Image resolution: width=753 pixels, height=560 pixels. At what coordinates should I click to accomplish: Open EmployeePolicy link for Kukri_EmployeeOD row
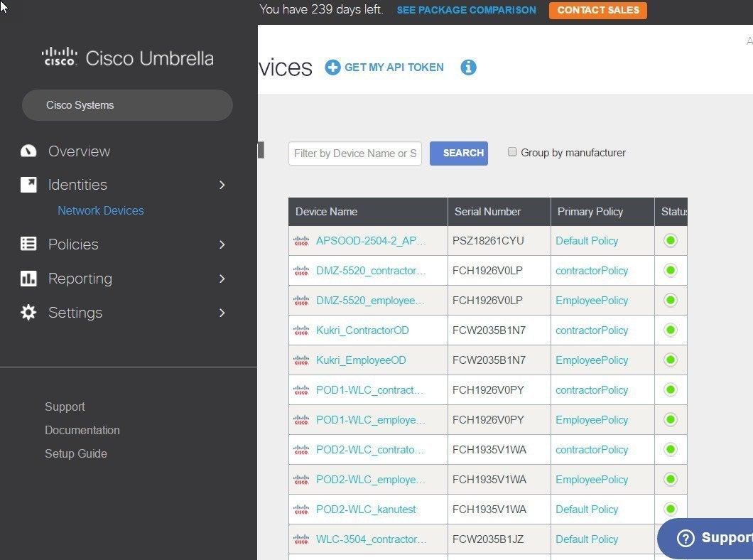click(x=592, y=360)
